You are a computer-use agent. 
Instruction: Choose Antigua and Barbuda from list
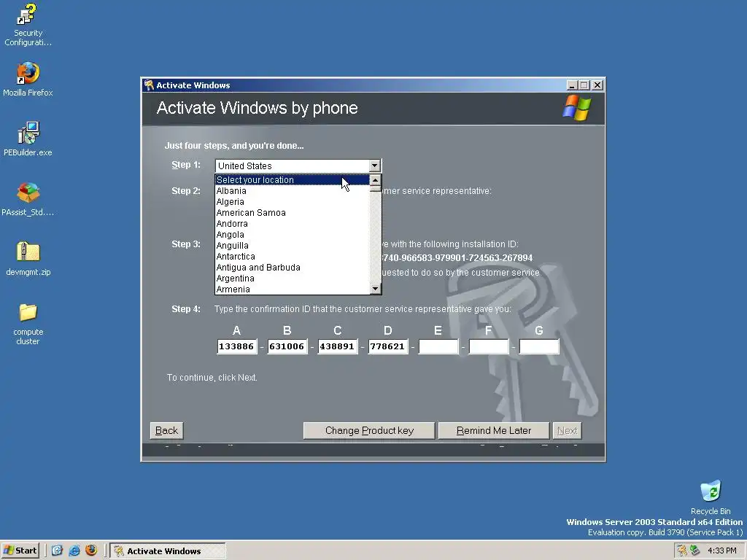pyautogui.click(x=292, y=268)
